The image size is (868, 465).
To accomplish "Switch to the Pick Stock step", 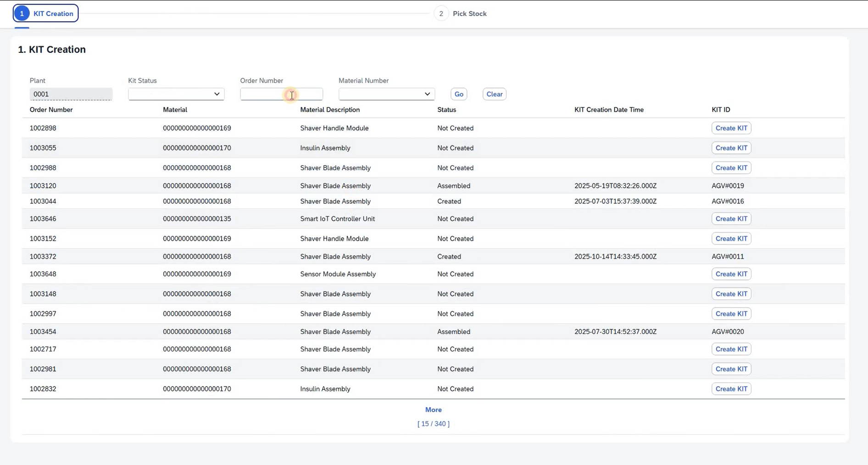I will [x=461, y=14].
